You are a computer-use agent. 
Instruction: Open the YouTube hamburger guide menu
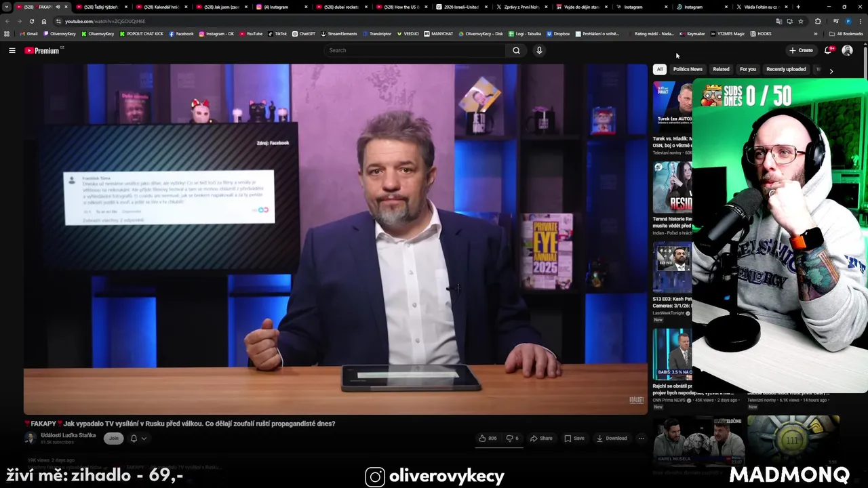coord(12,50)
